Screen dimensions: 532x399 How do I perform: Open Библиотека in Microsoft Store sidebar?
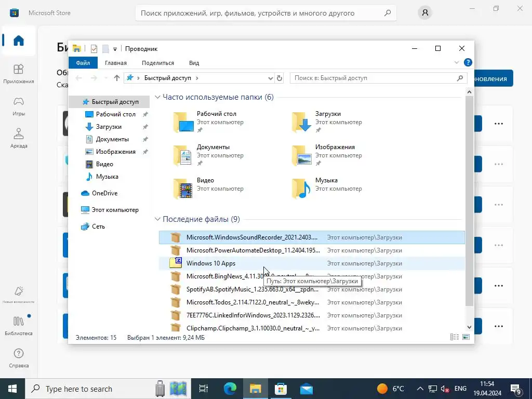point(19,326)
